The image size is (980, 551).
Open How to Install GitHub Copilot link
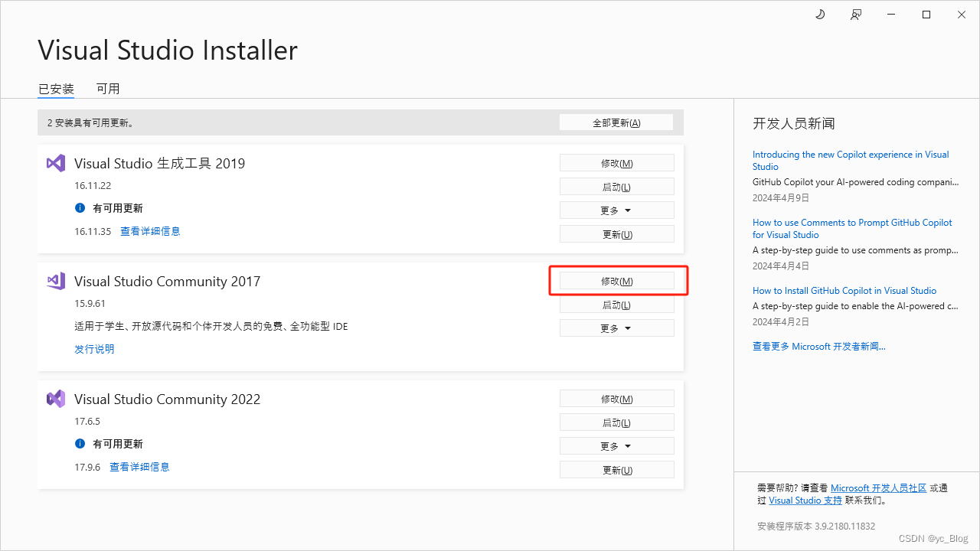(844, 291)
